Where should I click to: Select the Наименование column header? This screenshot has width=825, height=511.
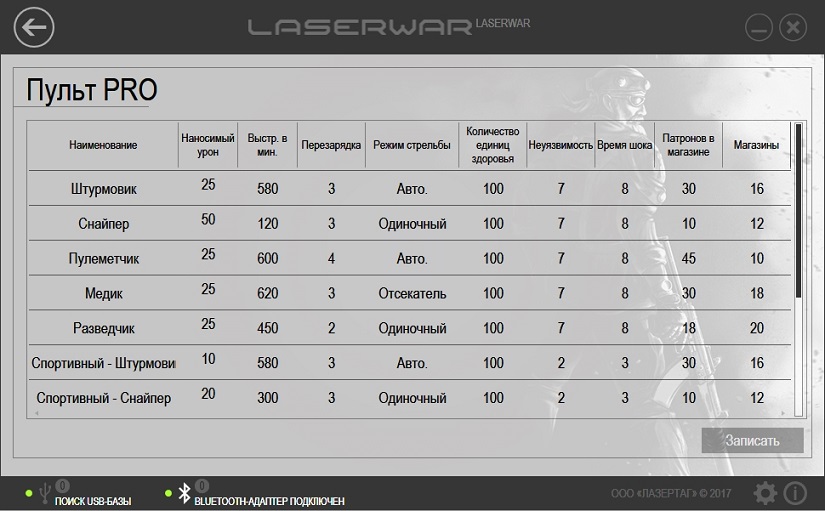click(x=103, y=145)
